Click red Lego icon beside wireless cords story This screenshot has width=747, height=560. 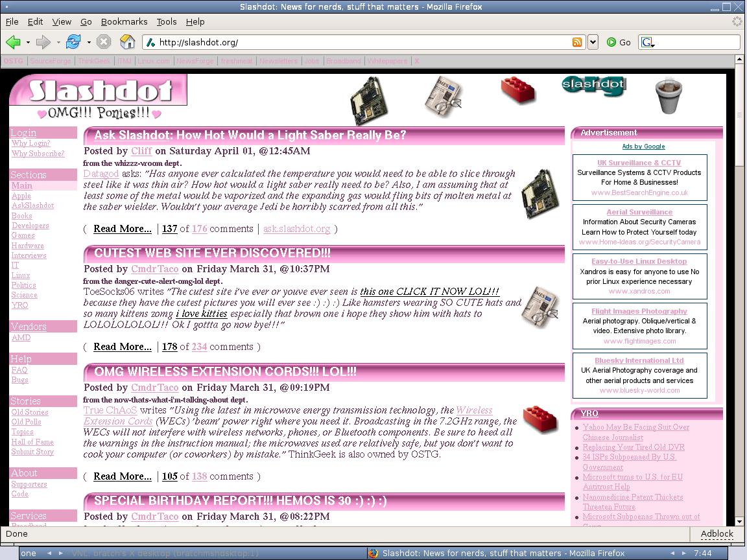click(x=540, y=419)
